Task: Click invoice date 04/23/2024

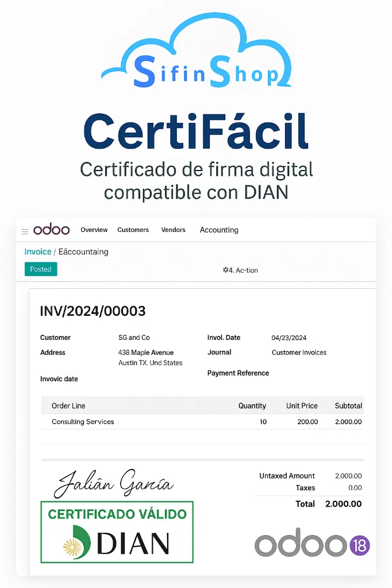Action: click(289, 338)
